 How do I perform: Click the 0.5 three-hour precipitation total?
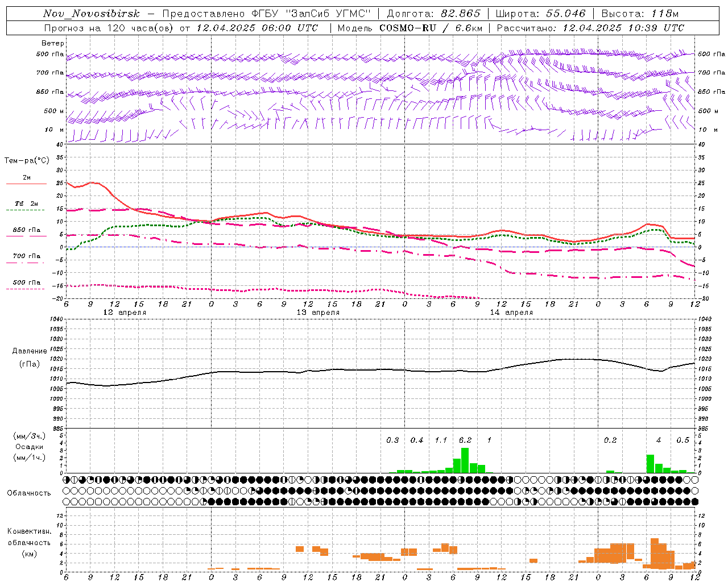tap(682, 440)
